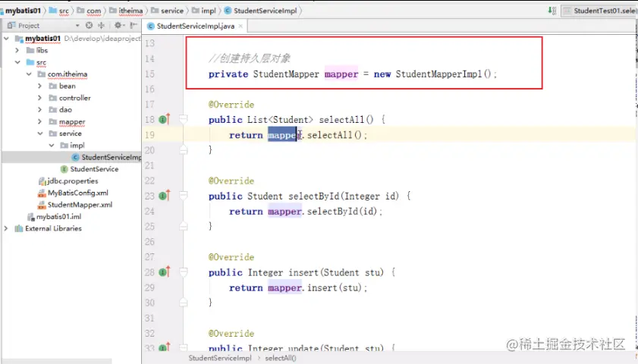Screen dimensions: 638x364
Task: Click the StudentMapper.xml file icon
Action: [42, 205]
